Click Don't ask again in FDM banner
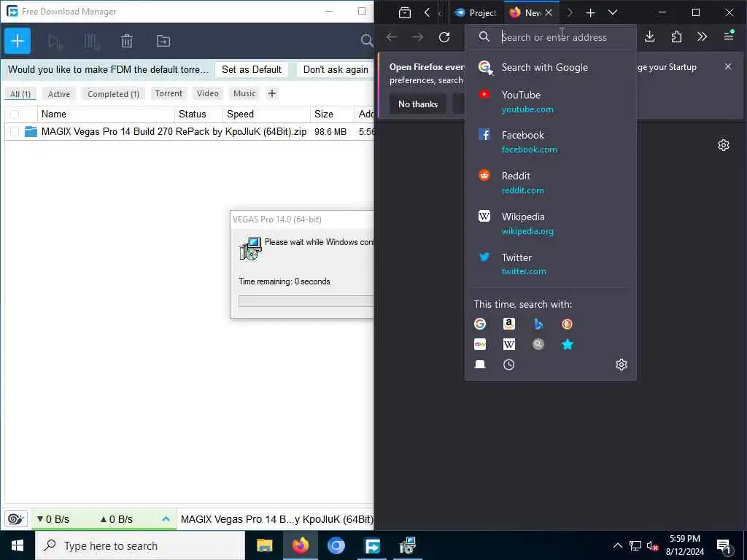This screenshot has height=560, width=747. click(336, 69)
